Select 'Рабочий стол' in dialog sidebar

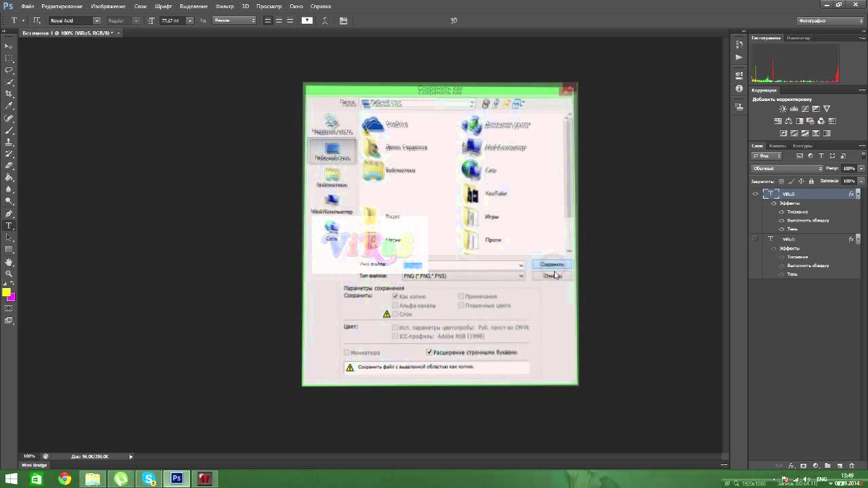click(332, 151)
